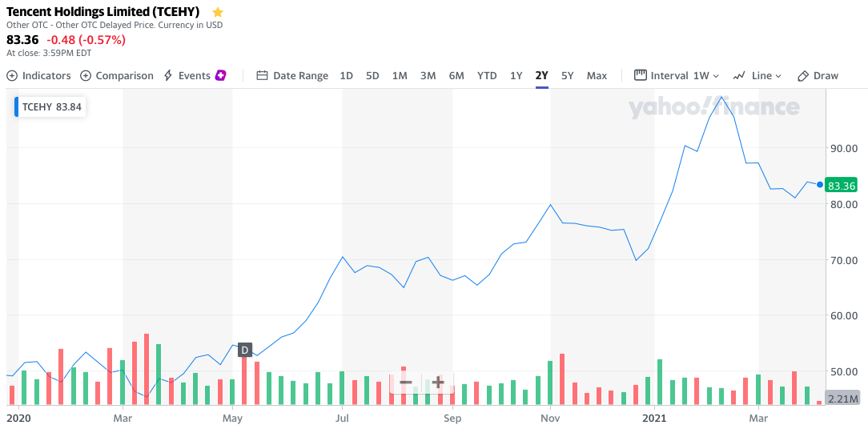Zoom out with the minus button

(x=406, y=383)
